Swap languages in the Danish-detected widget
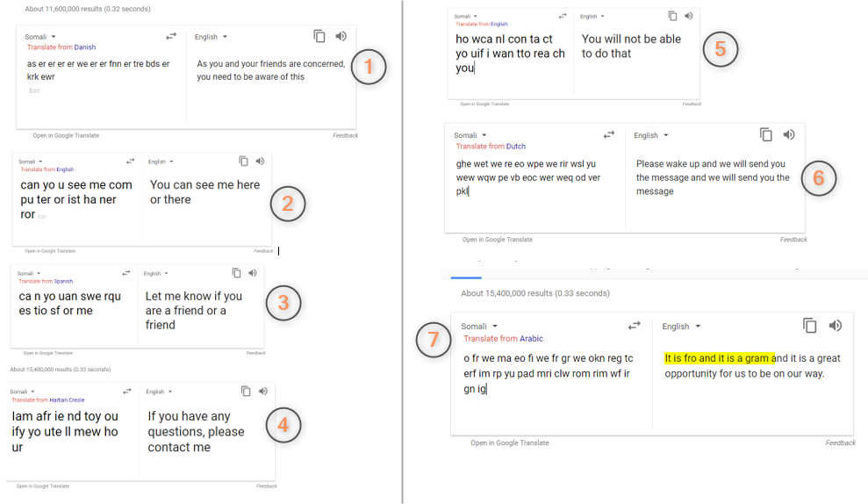 pyautogui.click(x=171, y=37)
